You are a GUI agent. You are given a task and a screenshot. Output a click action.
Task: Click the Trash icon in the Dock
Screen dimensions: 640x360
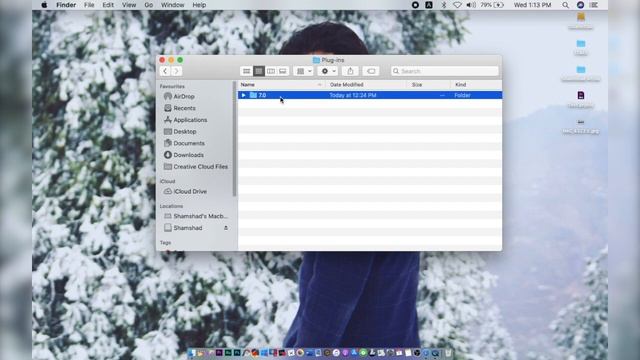click(448, 353)
